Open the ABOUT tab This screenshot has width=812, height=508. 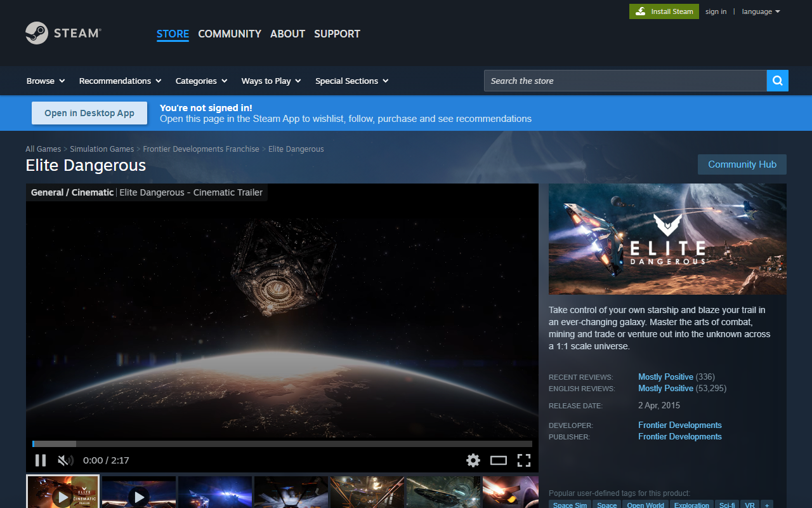tap(287, 34)
